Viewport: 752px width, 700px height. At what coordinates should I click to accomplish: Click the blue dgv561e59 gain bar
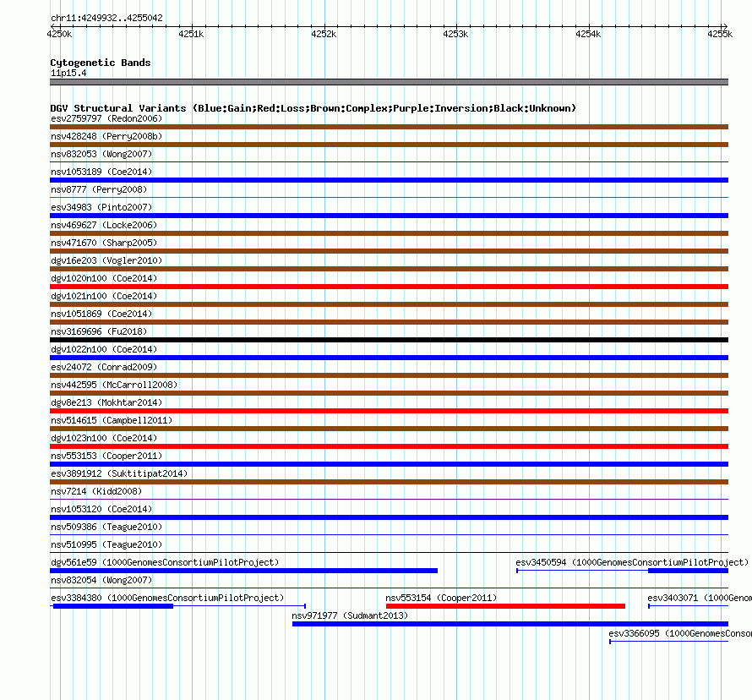coord(243,571)
